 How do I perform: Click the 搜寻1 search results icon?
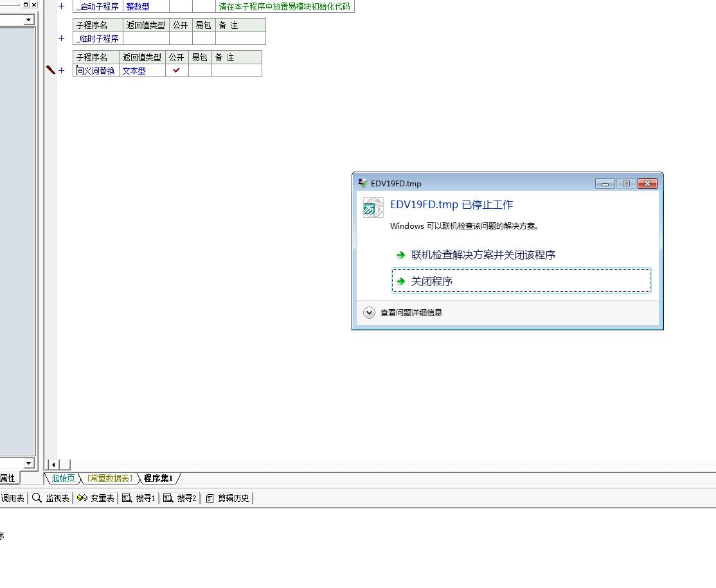[127, 498]
